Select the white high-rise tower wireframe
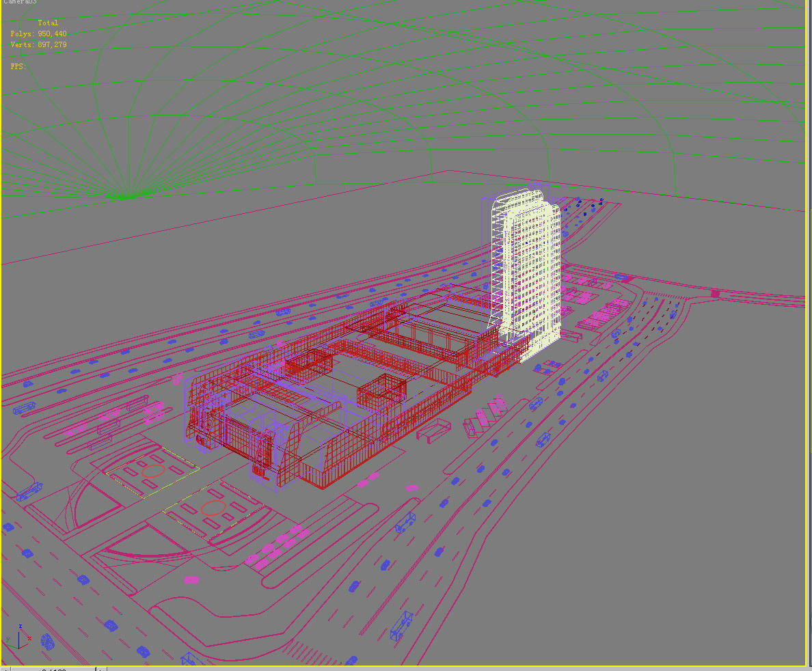 [x=526, y=275]
